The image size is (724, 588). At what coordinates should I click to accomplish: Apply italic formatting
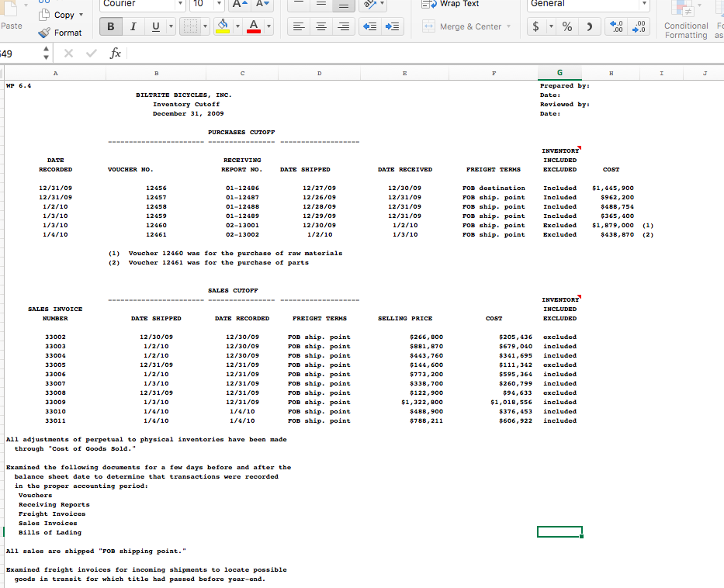(132, 26)
